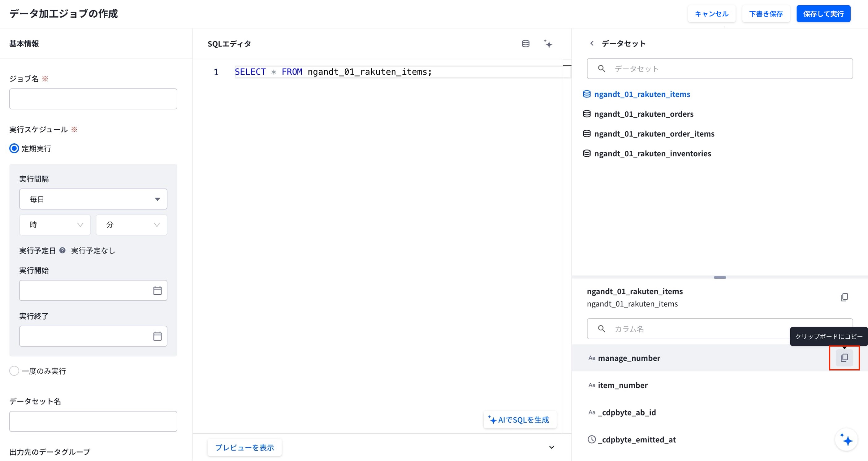The width and height of the screenshot is (868, 461).
Task: Open the 時 hour dropdown
Action: [55, 225]
